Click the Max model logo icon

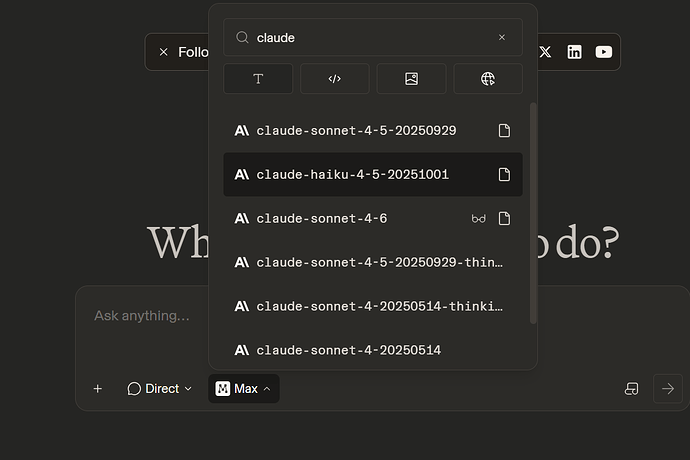[x=223, y=389]
